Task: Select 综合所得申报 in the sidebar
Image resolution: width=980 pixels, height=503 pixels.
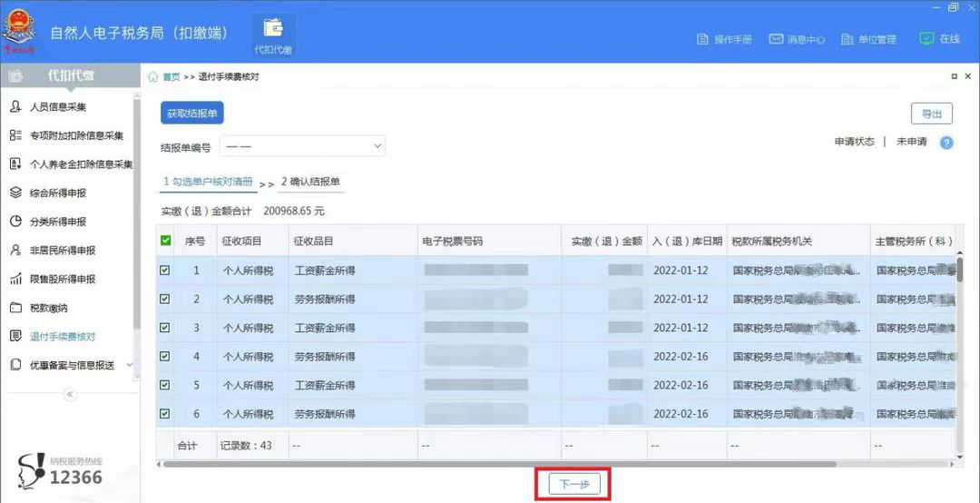Action: click(57, 192)
